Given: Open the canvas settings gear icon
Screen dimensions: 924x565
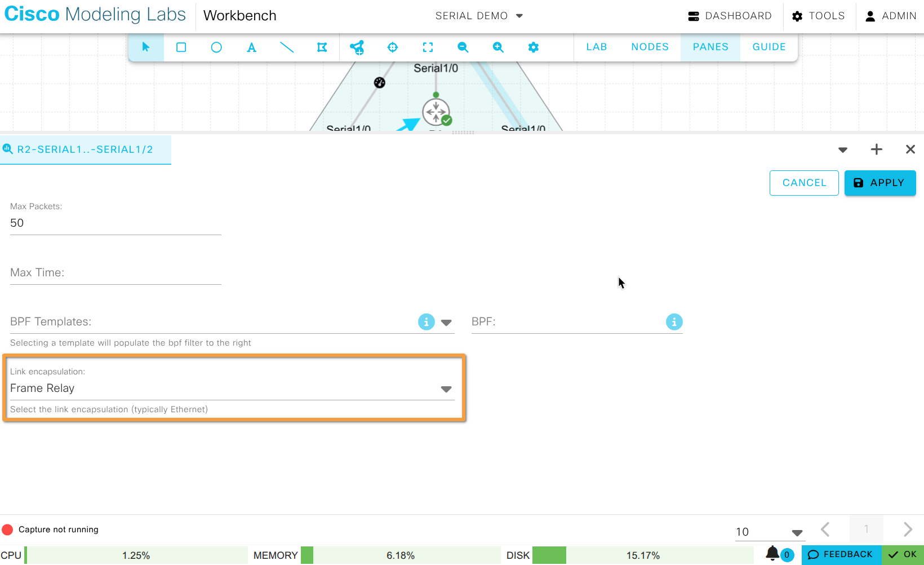Looking at the screenshot, I should (x=533, y=47).
